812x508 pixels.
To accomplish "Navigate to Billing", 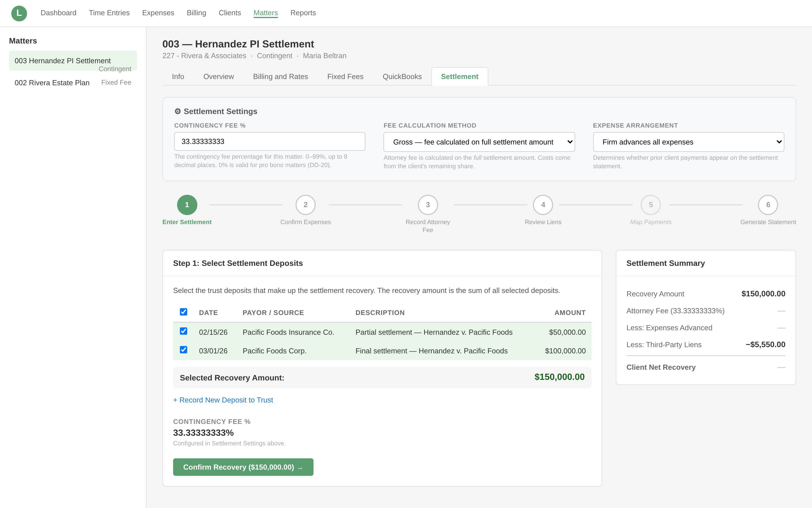I will coord(196,13).
